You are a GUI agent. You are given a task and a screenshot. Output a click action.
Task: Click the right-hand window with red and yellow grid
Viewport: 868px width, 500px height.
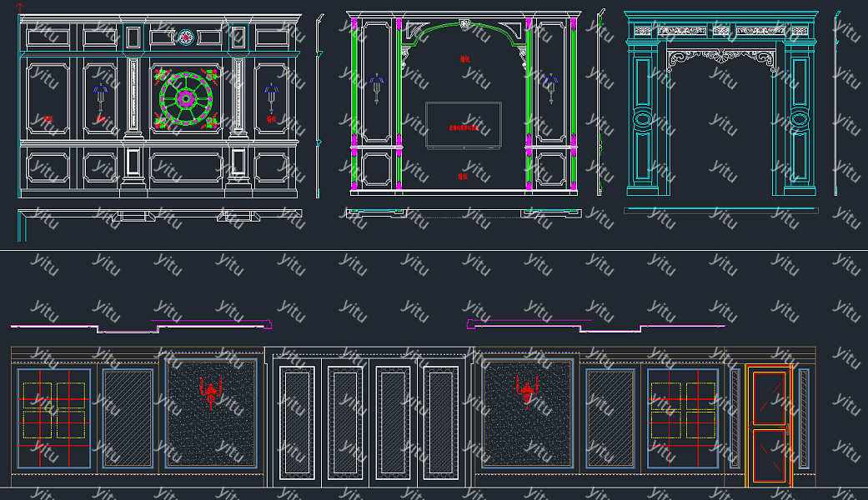tap(683, 418)
